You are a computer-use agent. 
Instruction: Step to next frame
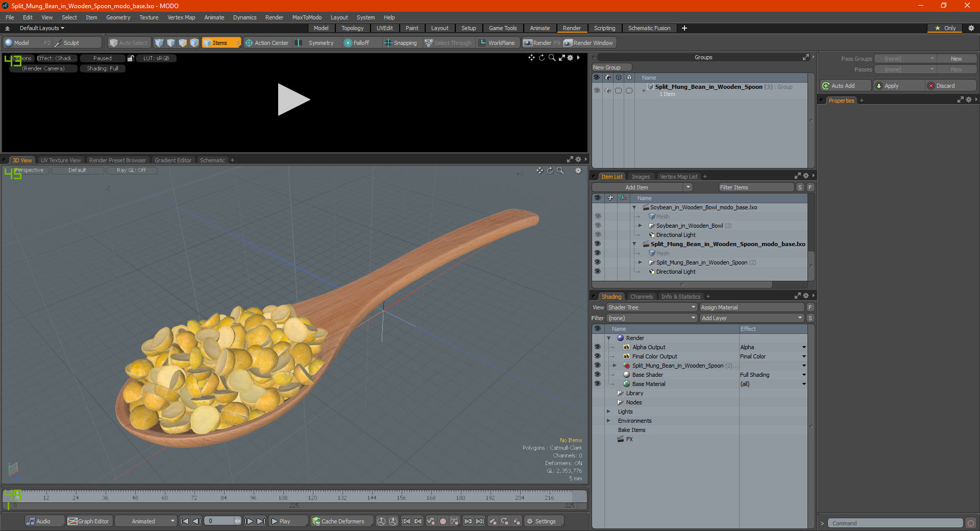click(249, 521)
